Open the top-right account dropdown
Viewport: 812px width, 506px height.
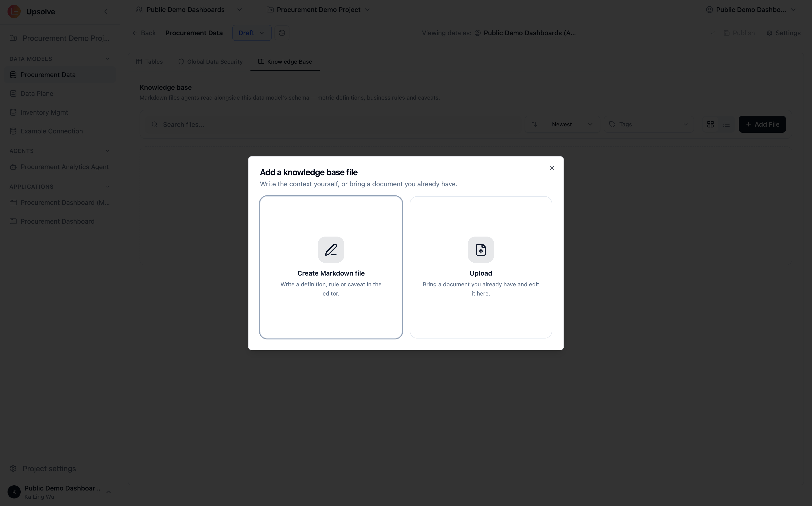coord(751,10)
